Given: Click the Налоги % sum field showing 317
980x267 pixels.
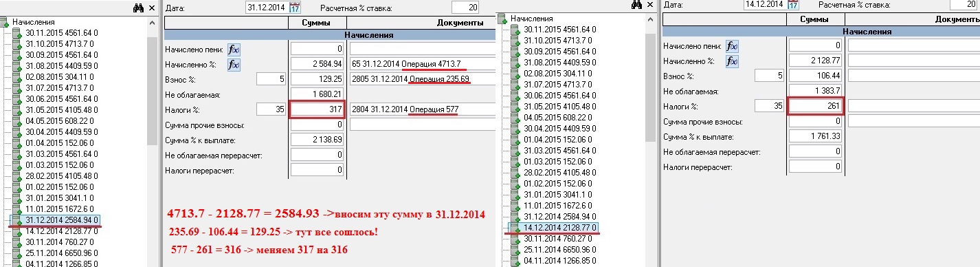Looking at the screenshot, I should (x=318, y=109).
